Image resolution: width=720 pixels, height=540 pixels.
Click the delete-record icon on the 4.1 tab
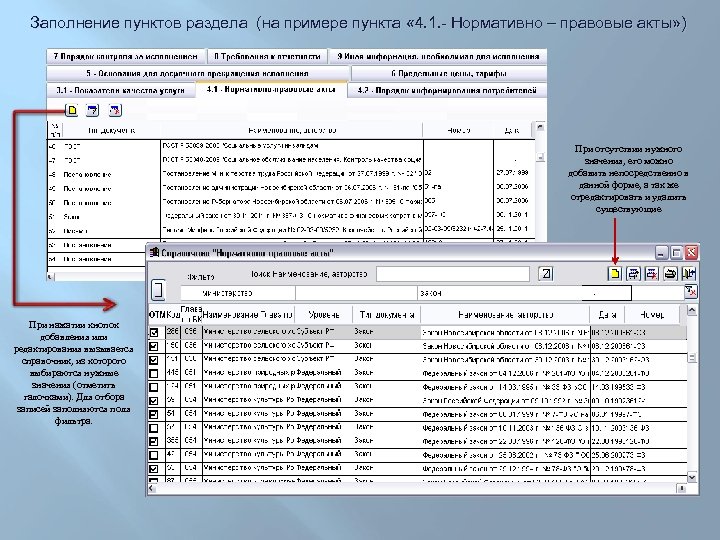click(114, 110)
